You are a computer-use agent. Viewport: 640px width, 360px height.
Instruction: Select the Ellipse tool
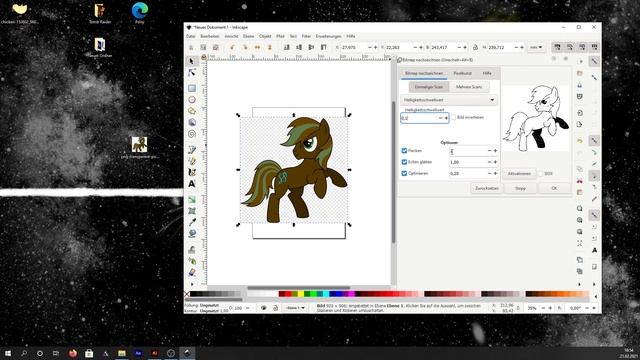tap(191, 100)
